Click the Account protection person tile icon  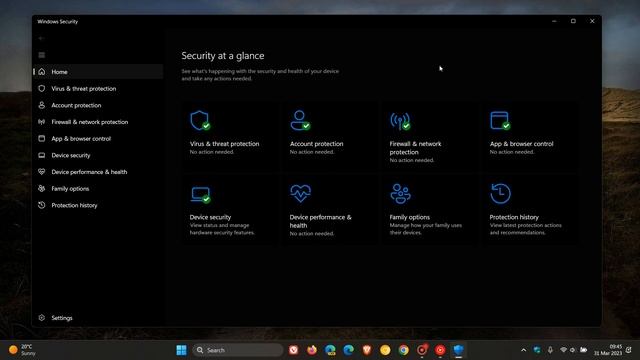(300, 120)
